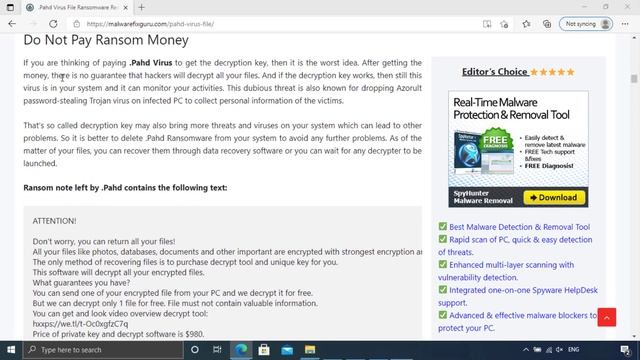Image resolution: width=640 pixels, height=360 pixels.
Task: Open the notification action center
Action: 625,350
